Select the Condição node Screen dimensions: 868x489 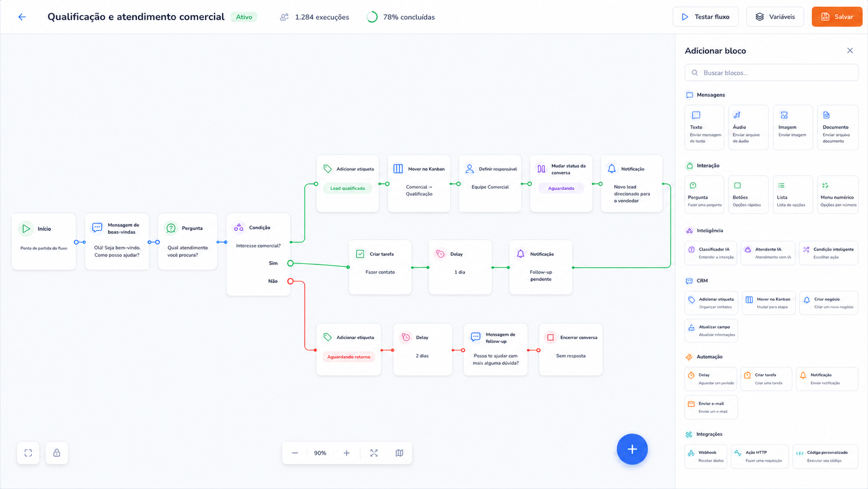258,255
